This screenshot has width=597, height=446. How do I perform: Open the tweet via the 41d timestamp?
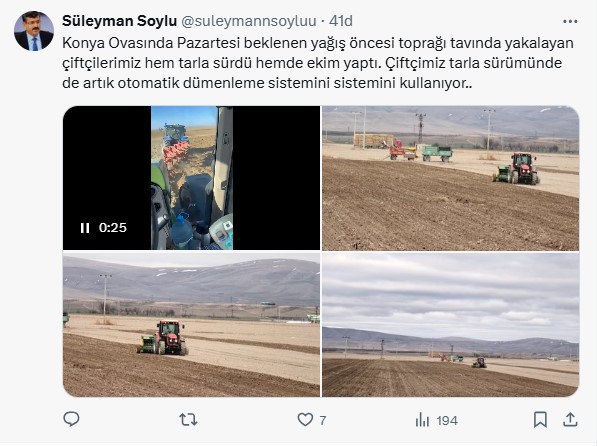pos(341,21)
